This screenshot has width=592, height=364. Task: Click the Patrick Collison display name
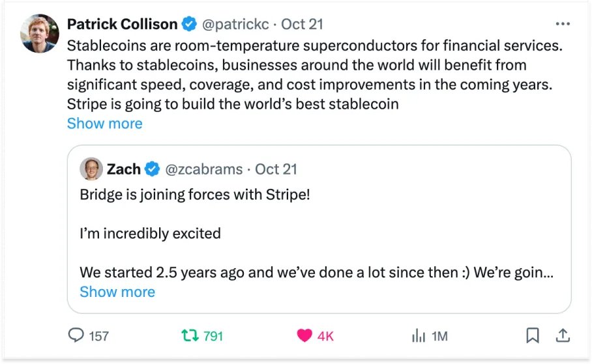click(x=123, y=24)
